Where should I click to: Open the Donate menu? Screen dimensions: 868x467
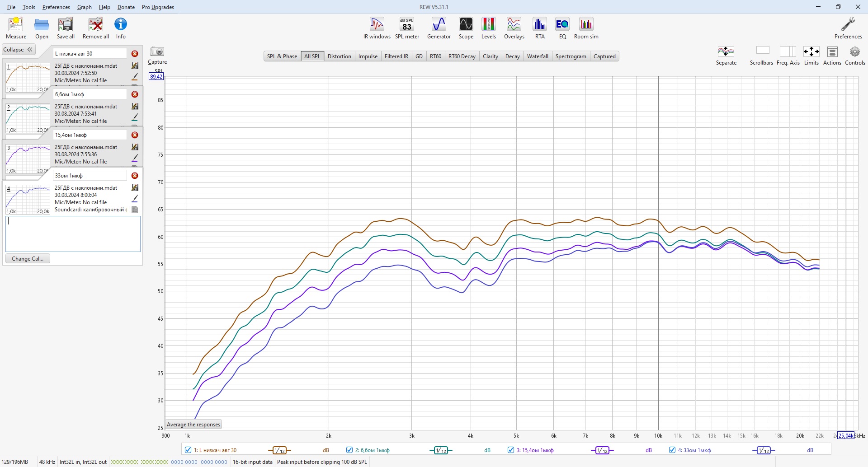[126, 7]
